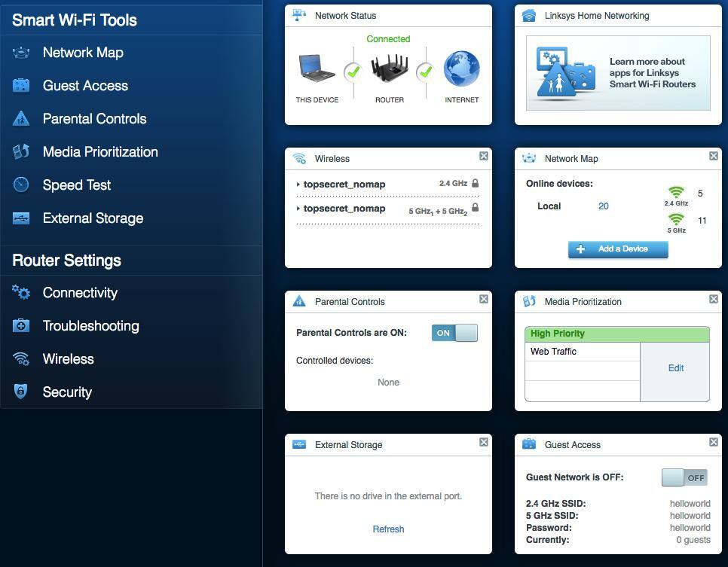Click the Guest Access briefcase icon in sidebar
Image resolution: width=728 pixels, height=567 pixels.
click(x=21, y=86)
